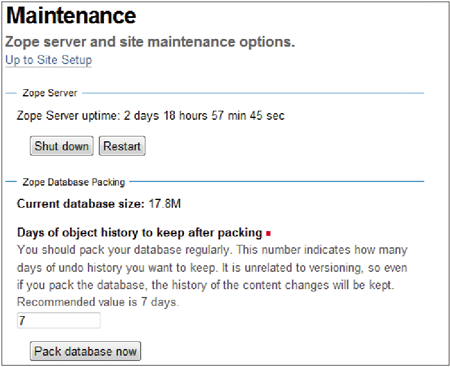Viewport: 450px width, 367px height.
Task: Click the 17.8M database size value
Action: pos(165,204)
